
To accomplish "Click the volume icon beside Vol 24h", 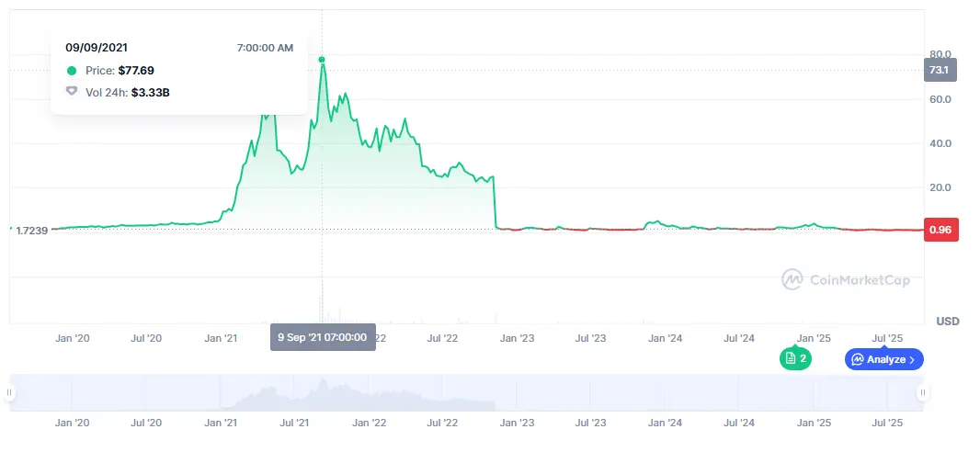I will pyautogui.click(x=72, y=92).
